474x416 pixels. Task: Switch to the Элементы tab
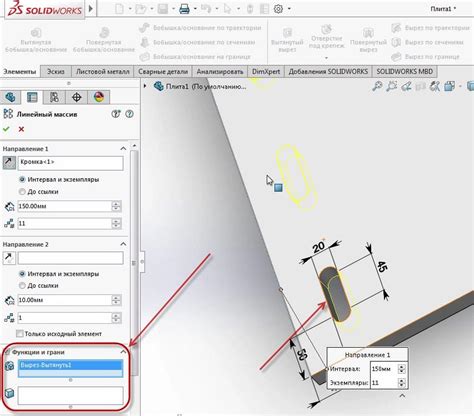[x=20, y=72]
